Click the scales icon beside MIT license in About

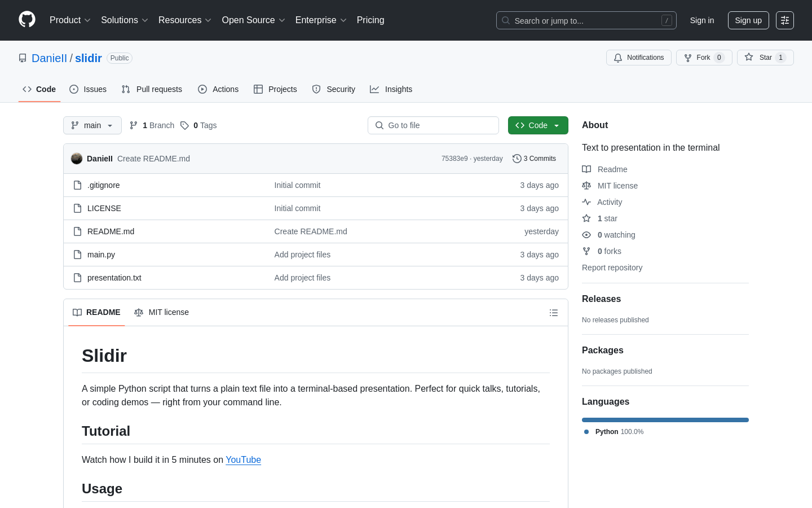586,186
